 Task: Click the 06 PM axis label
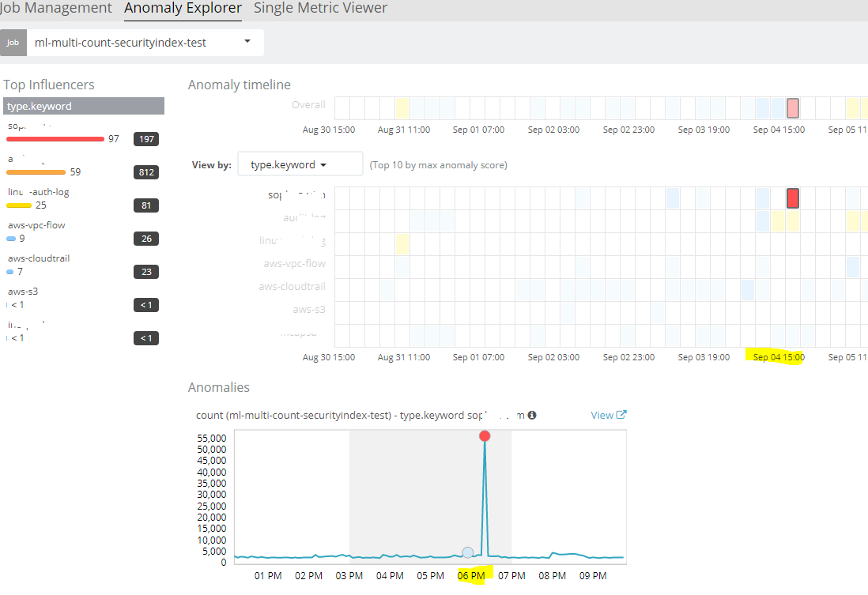coord(471,575)
